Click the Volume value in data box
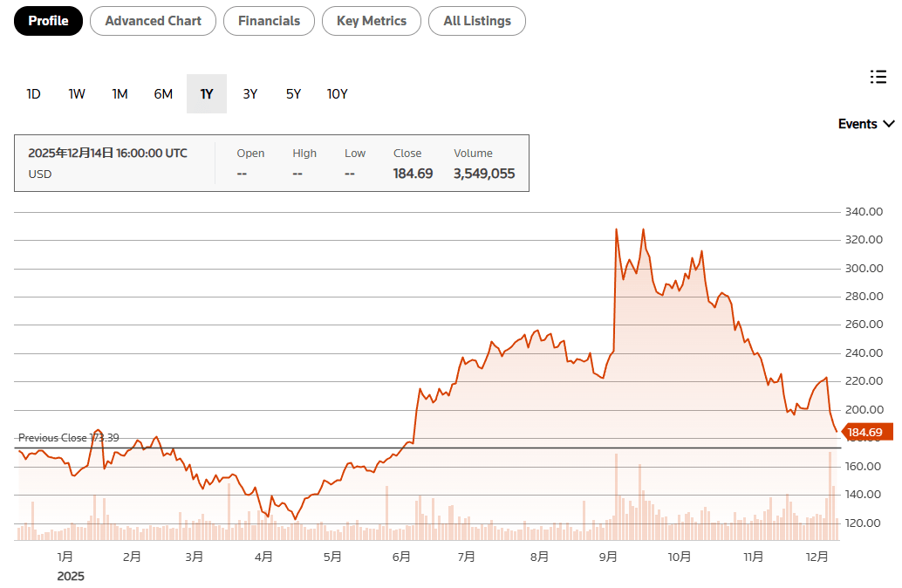The width and height of the screenshot is (902, 588). pyautogui.click(x=484, y=174)
